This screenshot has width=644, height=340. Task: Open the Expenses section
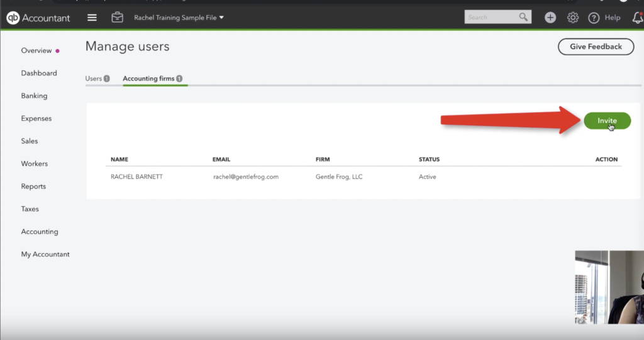pyautogui.click(x=36, y=118)
